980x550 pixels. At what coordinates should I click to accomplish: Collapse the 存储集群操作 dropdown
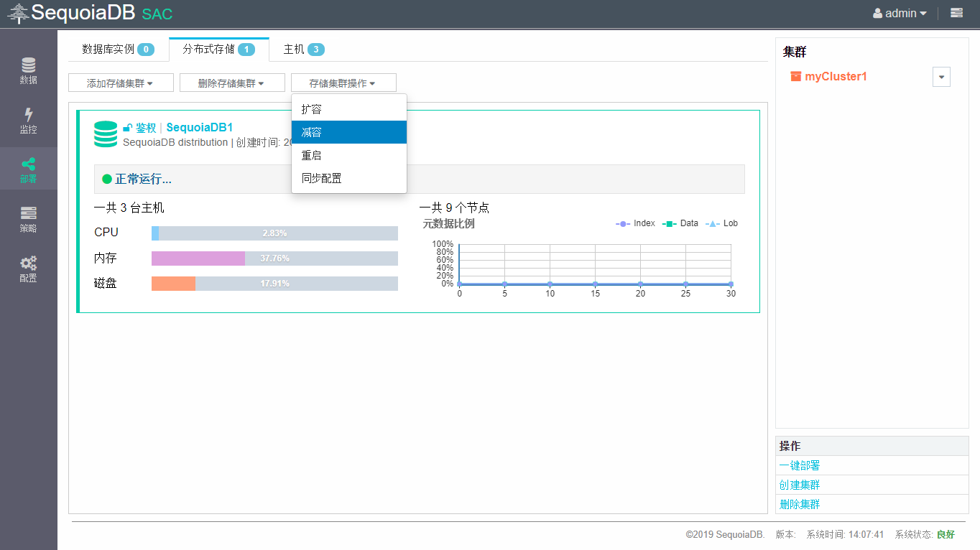pyautogui.click(x=343, y=83)
